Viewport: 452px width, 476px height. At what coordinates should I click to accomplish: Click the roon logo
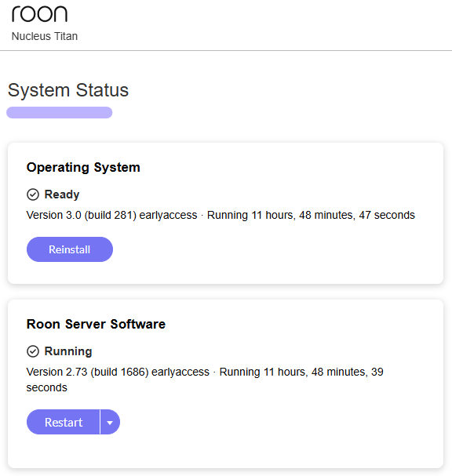[x=39, y=14]
